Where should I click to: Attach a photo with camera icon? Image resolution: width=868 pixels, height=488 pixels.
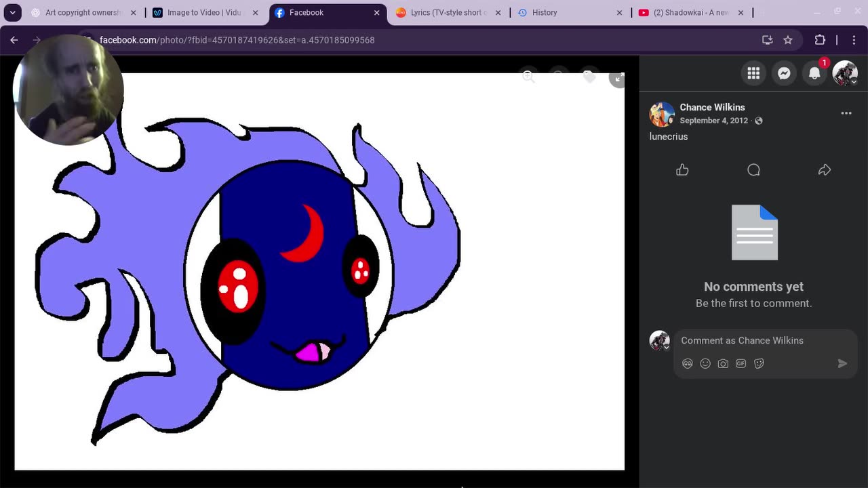point(723,364)
